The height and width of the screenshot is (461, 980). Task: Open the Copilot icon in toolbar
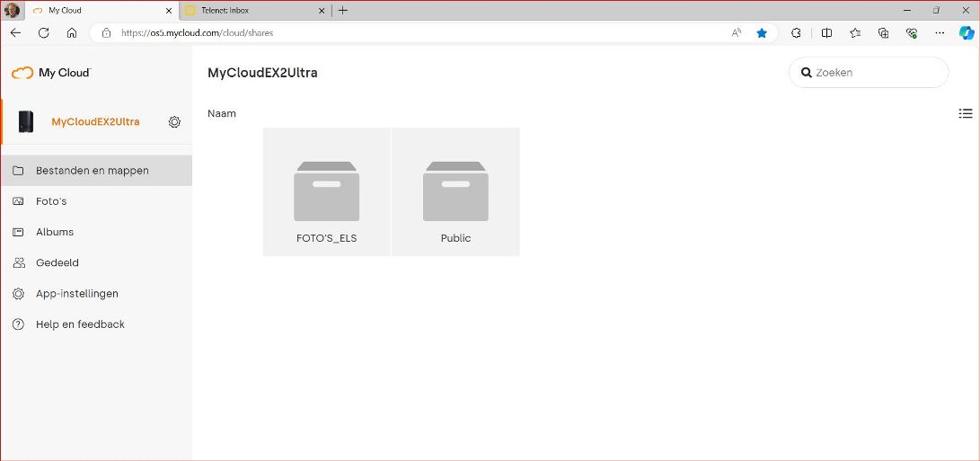(967, 33)
